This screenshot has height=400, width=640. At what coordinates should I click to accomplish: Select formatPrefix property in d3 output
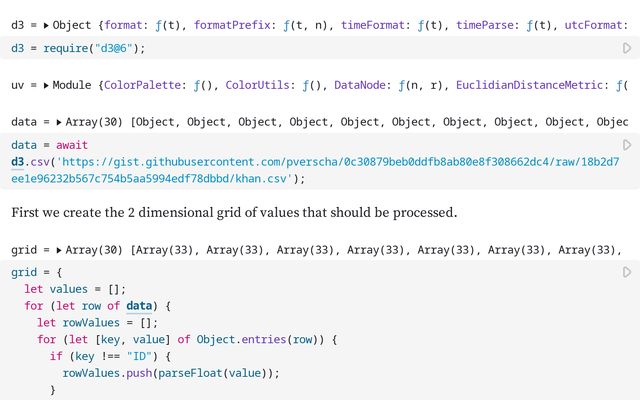tap(232, 25)
